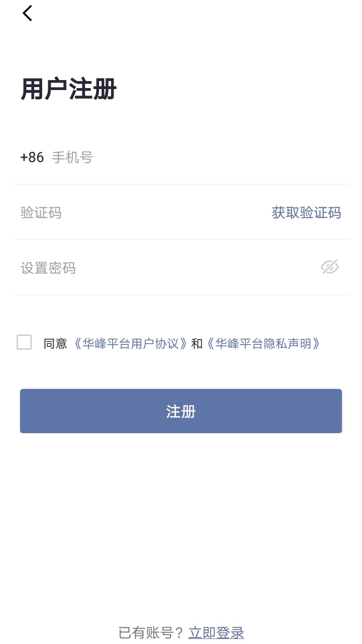The height and width of the screenshot is (644, 362).
Task: Focus the 手机号 phone number field
Action: (191, 157)
